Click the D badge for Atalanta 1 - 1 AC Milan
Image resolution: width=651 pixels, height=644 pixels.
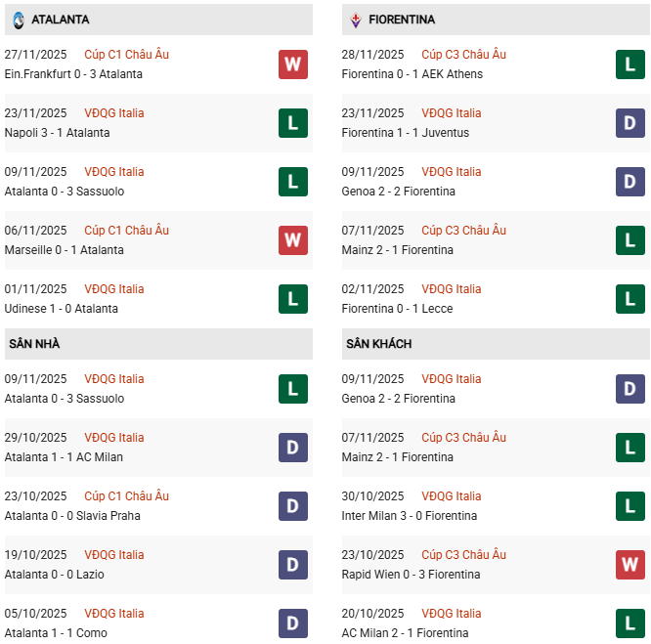292,448
